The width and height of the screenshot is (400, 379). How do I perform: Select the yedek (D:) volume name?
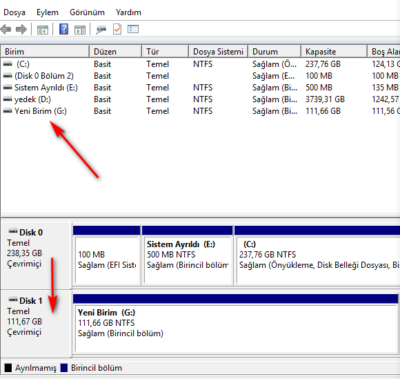pos(33,99)
